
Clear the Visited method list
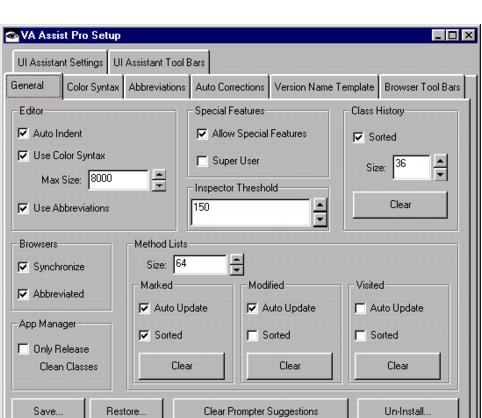[398, 366]
